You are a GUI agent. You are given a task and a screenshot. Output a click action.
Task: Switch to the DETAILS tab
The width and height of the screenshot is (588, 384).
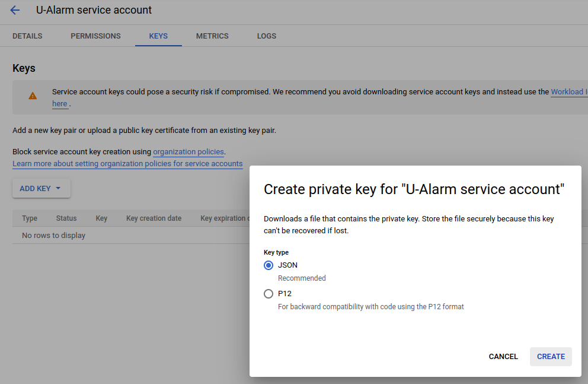tap(27, 36)
